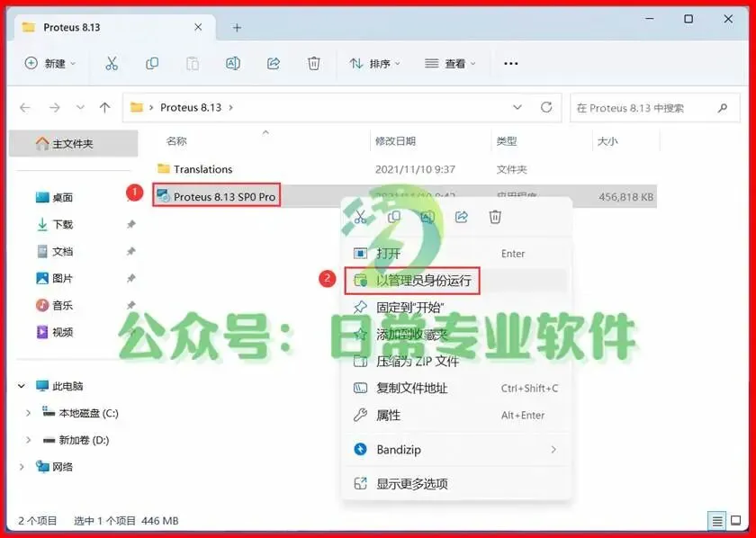Select the Proteus 8.13 tab
The width and height of the screenshot is (756, 538).
click(x=115, y=28)
